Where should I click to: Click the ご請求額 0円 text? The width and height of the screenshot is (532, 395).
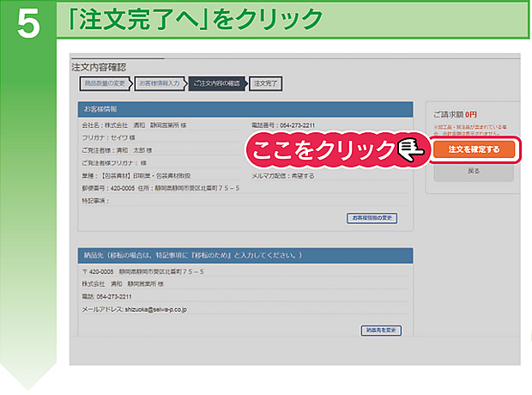click(x=455, y=115)
